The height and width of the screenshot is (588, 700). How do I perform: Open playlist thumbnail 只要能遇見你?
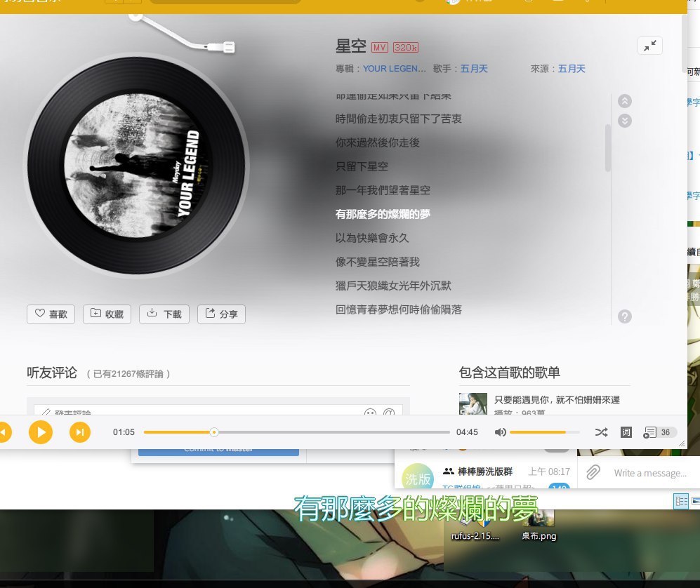(473, 403)
